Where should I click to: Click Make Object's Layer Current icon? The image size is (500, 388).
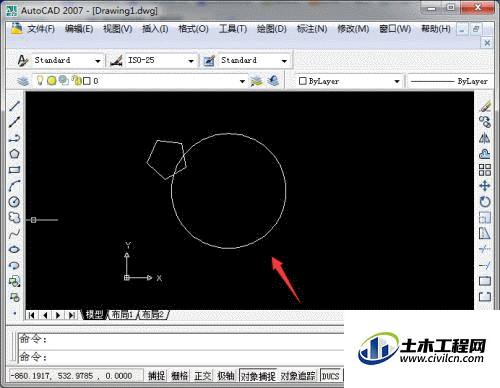257,81
